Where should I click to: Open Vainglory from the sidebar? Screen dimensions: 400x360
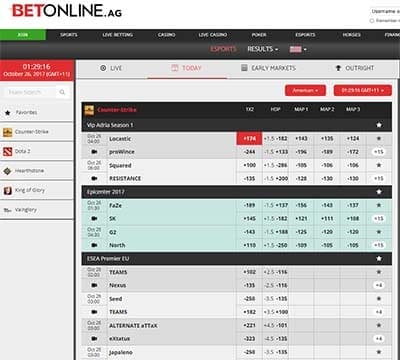pyautogui.click(x=37, y=210)
